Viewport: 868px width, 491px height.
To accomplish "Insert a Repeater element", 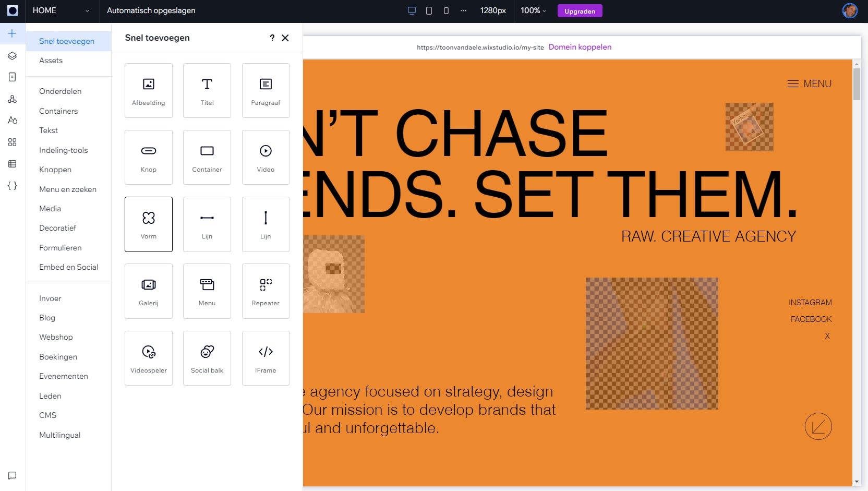I will [266, 291].
